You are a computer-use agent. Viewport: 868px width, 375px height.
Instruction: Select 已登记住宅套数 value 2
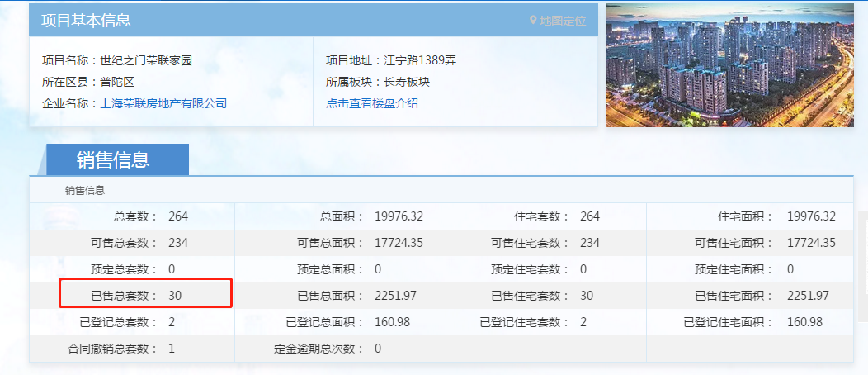pyautogui.click(x=583, y=322)
